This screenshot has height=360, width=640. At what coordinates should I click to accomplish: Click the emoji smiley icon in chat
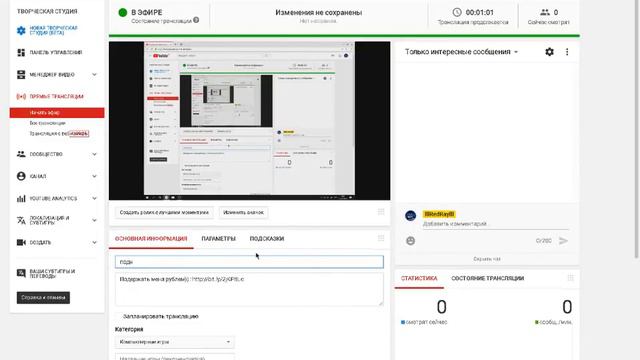pyautogui.click(x=411, y=241)
